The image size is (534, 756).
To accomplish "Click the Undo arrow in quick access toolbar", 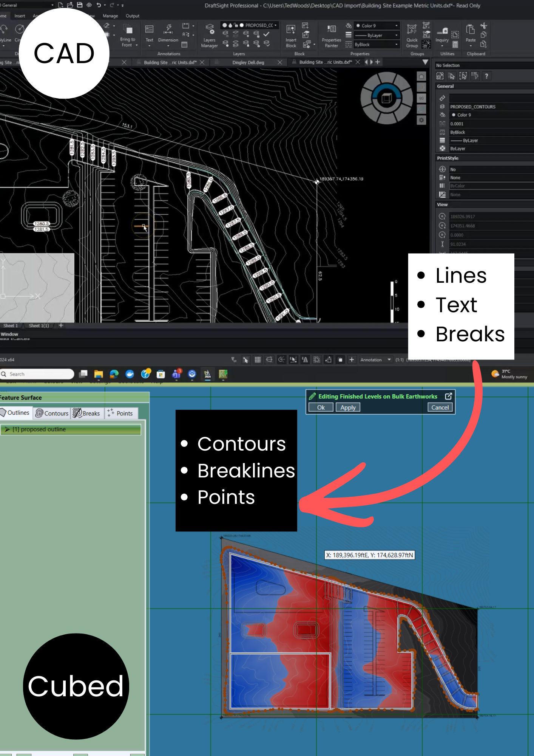I will coord(99,5).
